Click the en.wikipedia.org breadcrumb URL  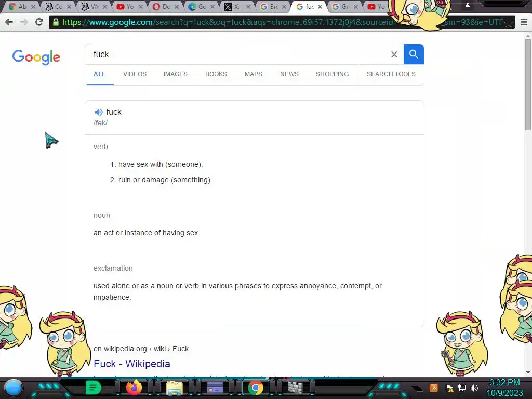click(x=141, y=349)
